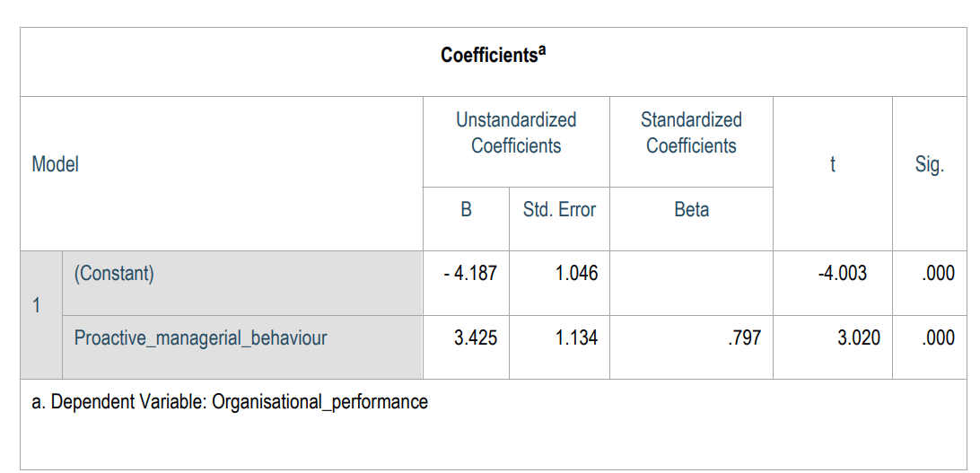Click the (Constant) row label

point(114,275)
